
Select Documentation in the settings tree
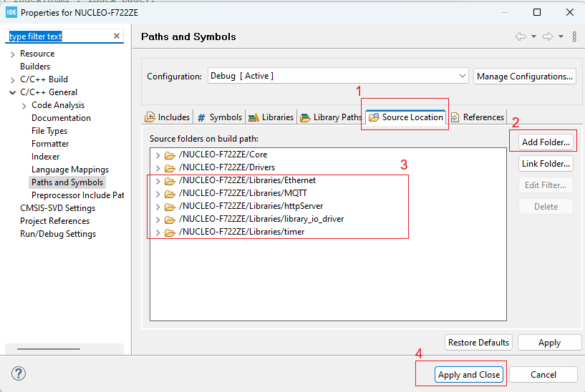pos(61,118)
